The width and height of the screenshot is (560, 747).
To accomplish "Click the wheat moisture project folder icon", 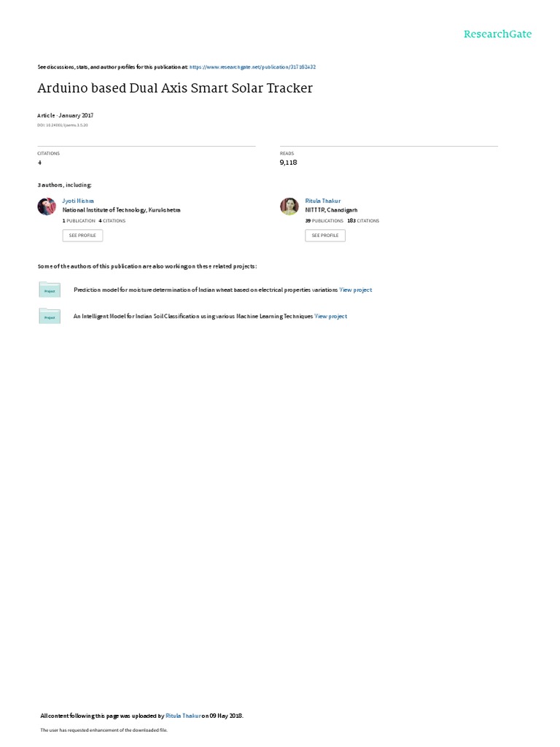I will 50,290.
